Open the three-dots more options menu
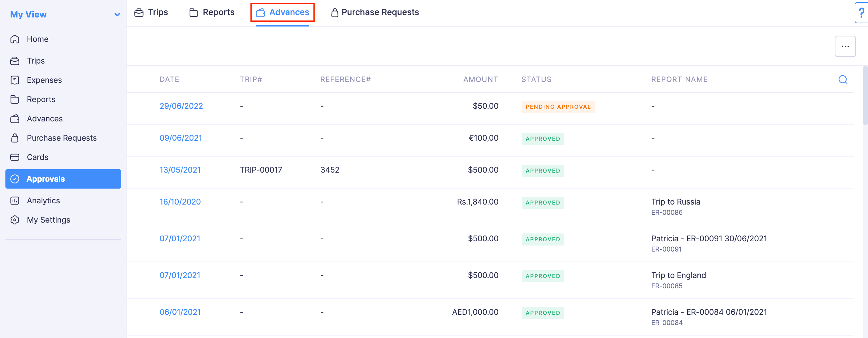The width and height of the screenshot is (868, 338). (845, 46)
